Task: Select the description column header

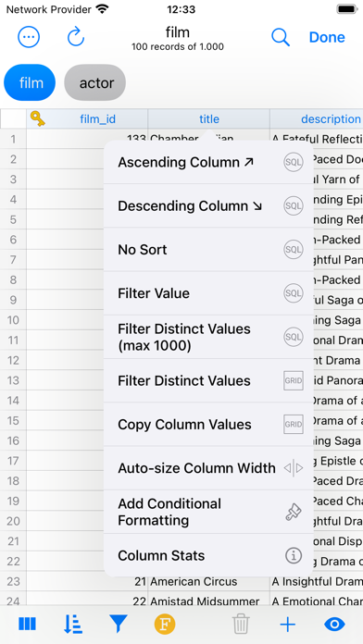Action: coord(317,119)
